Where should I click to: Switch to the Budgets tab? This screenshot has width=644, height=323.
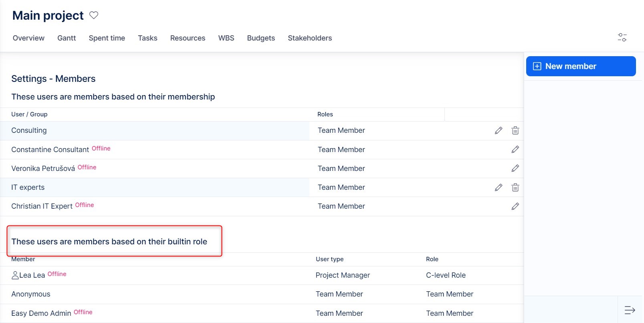[261, 38]
